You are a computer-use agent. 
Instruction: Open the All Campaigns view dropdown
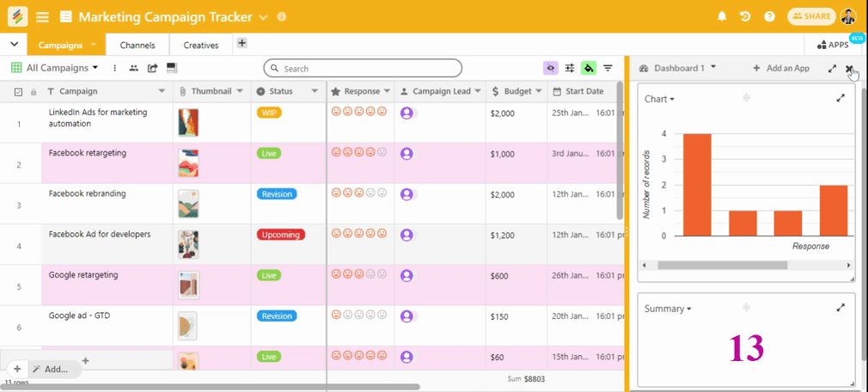pyautogui.click(x=95, y=68)
